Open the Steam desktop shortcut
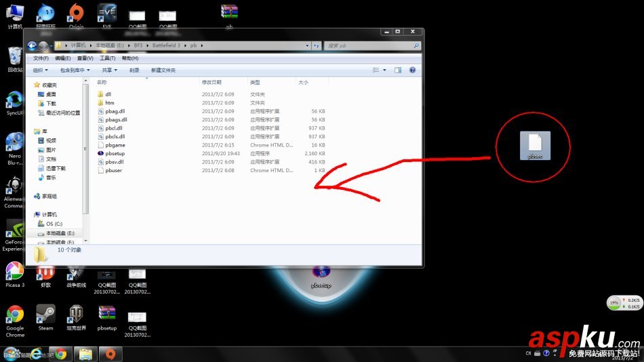The image size is (644, 362). (x=45, y=318)
